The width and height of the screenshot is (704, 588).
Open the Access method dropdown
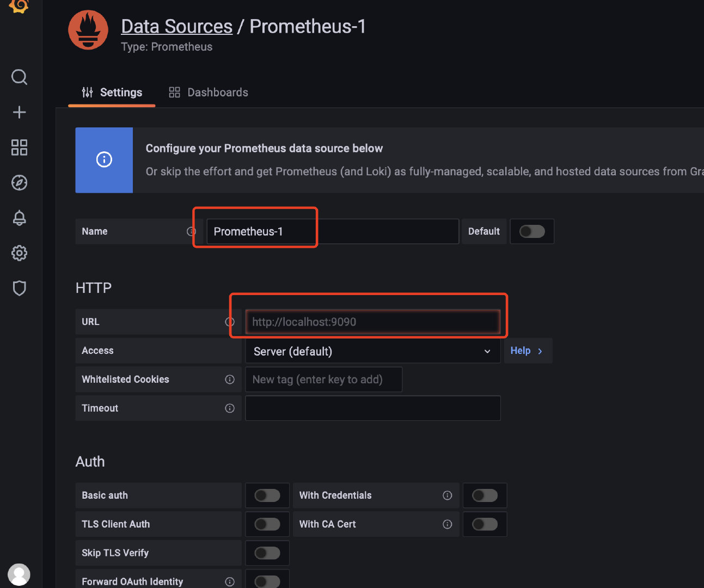pos(372,351)
